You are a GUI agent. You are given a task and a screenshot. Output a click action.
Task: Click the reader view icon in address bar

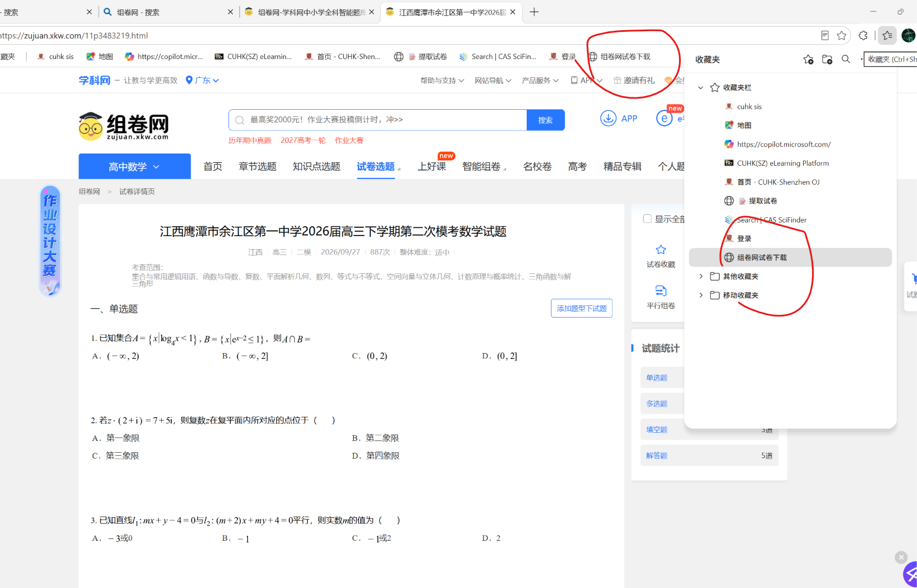(x=825, y=35)
